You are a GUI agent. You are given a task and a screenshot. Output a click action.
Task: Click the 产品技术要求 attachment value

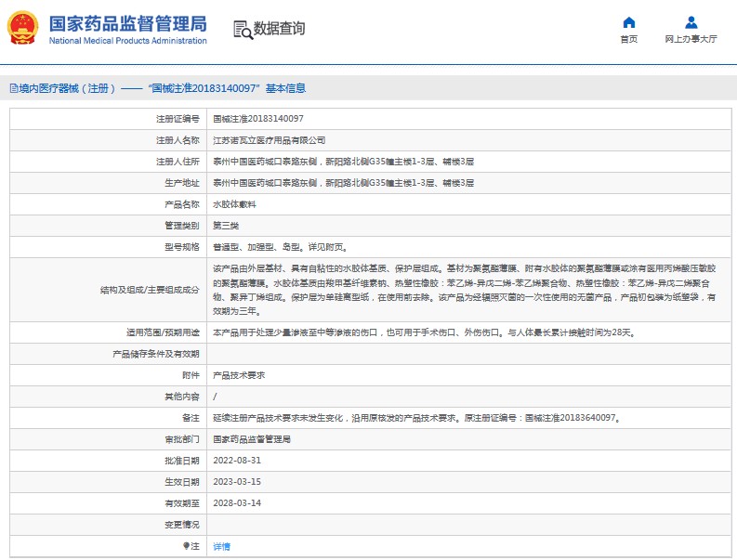pos(239,375)
